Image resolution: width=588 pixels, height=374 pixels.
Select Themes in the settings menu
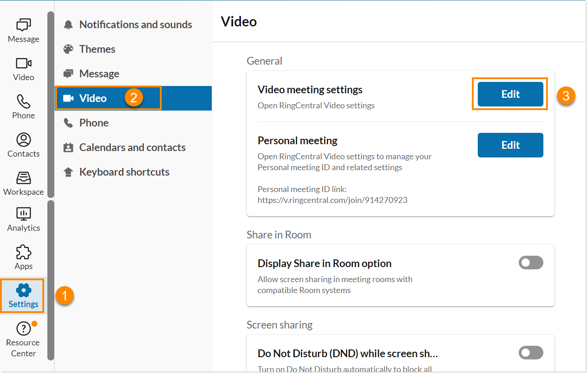pos(97,49)
